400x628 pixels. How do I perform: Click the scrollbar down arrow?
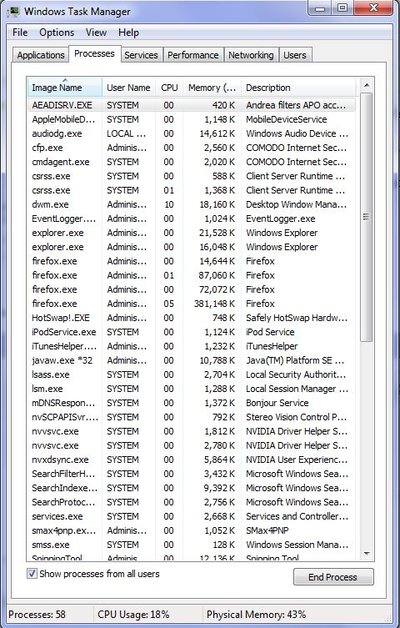click(366, 553)
